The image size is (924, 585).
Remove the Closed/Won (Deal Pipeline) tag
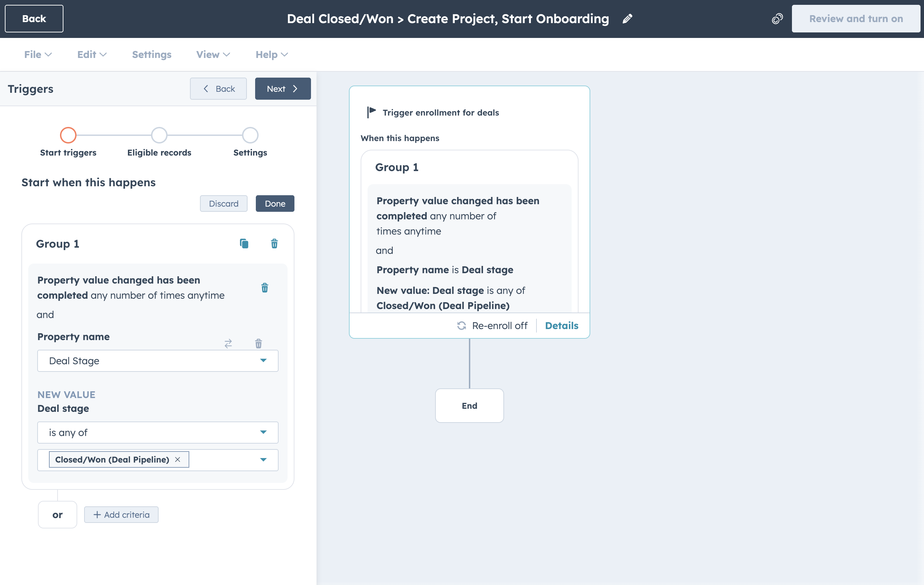tap(177, 459)
